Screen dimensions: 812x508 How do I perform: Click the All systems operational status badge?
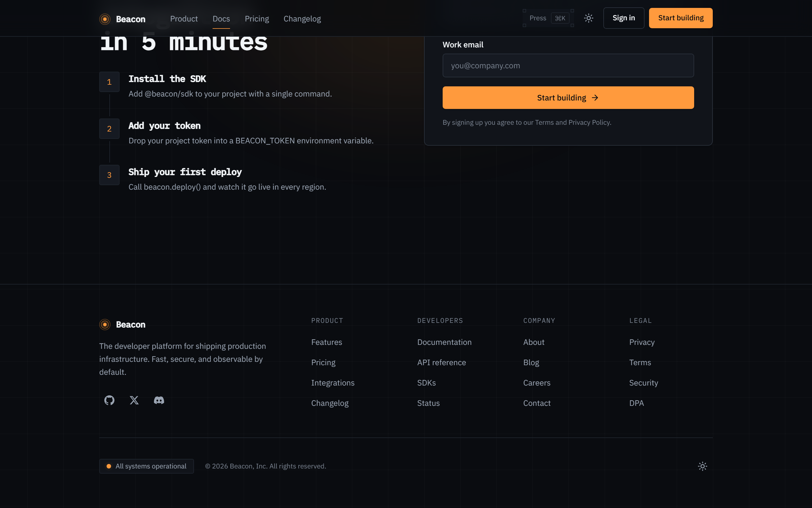click(146, 466)
